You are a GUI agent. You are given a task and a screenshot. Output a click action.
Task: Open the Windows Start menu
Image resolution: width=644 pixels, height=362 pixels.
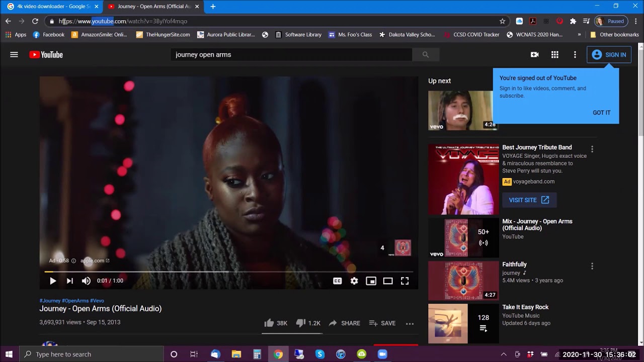click(9, 354)
